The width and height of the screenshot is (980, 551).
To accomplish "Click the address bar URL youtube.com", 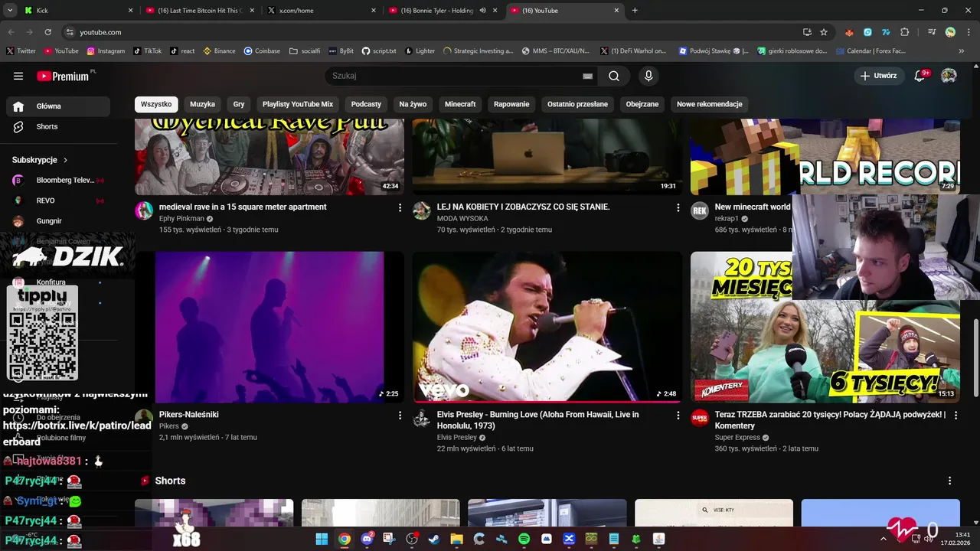I will pyautogui.click(x=100, y=32).
